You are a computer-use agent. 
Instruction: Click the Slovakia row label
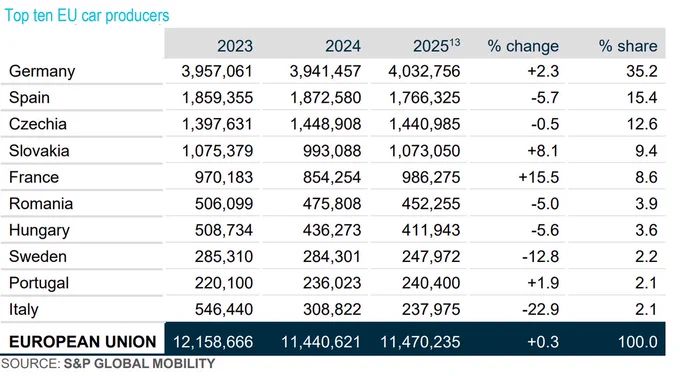pos(39,151)
